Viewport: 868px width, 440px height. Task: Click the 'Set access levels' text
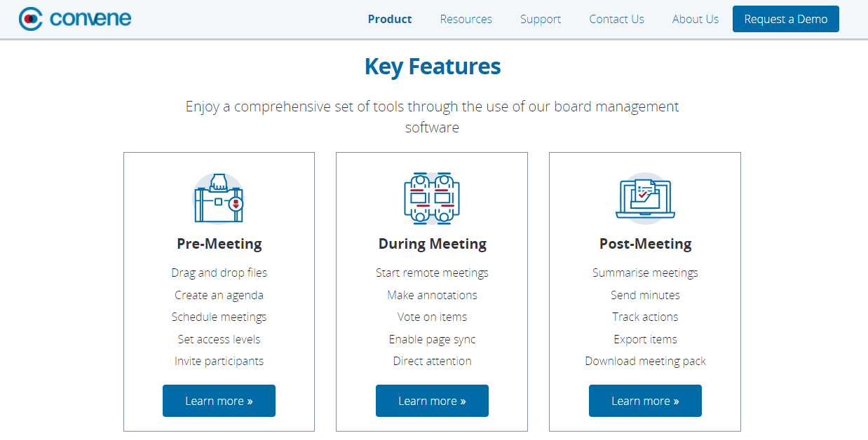point(219,339)
